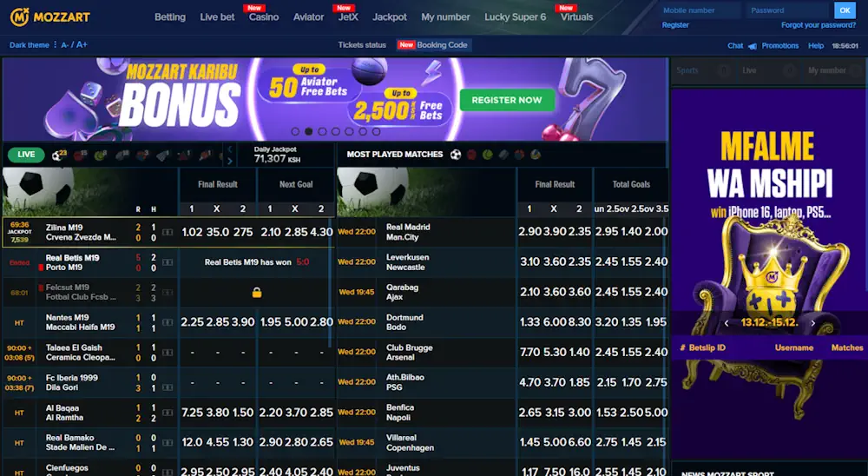Toggle the green LIVE button
This screenshot has width=868, height=476.
coord(26,155)
